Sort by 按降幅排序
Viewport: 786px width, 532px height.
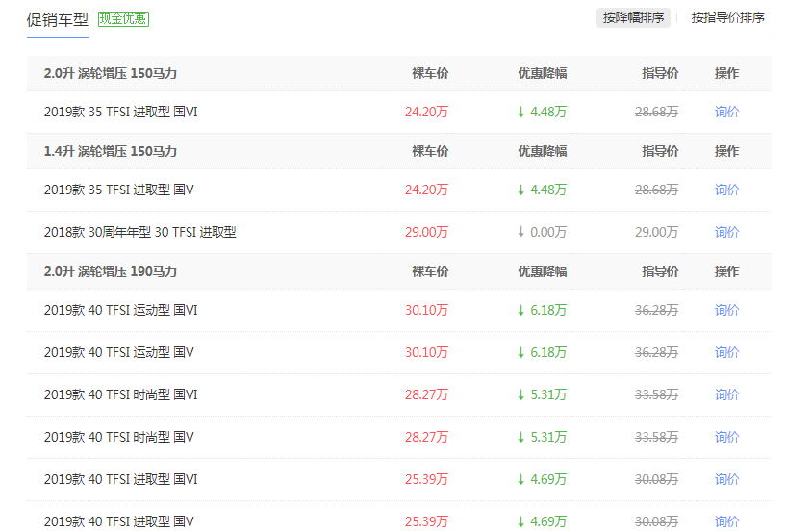tap(633, 18)
